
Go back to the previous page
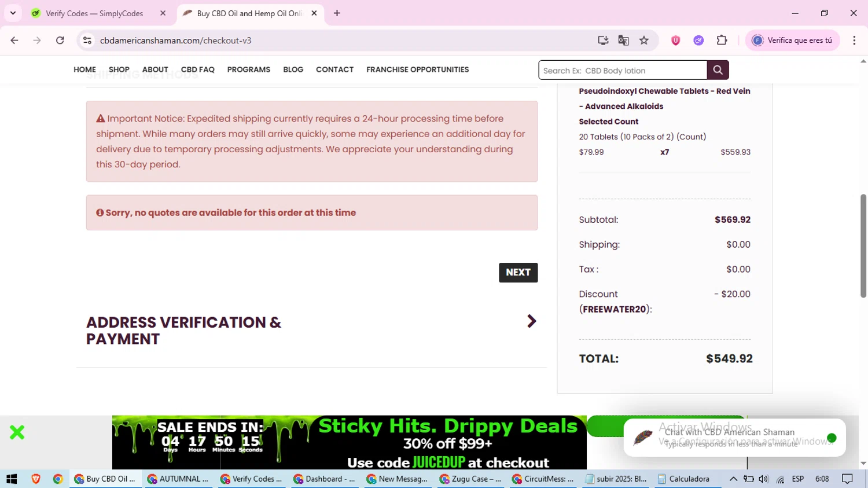pyautogui.click(x=14, y=40)
